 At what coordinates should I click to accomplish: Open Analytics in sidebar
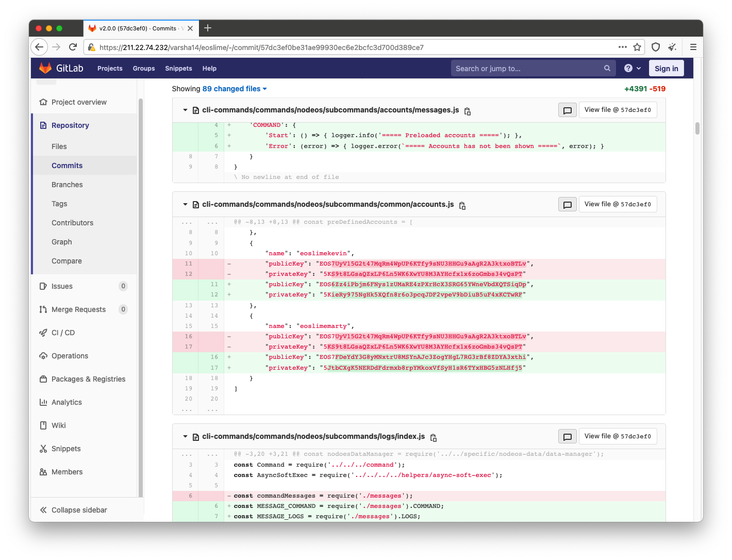pyautogui.click(x=66, y=402)
